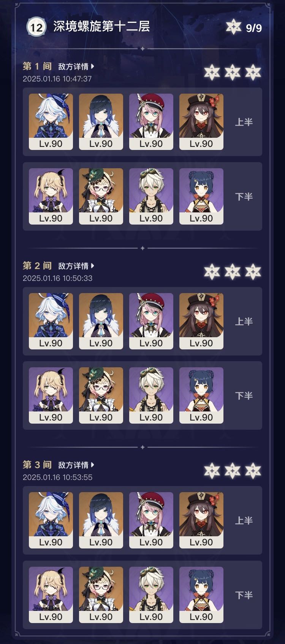Image resolution: width=285 pixels, height=644 pixels.
Task: Open the pink-haired red beret character in Chamber 2
Action: (x=151, y=321)
